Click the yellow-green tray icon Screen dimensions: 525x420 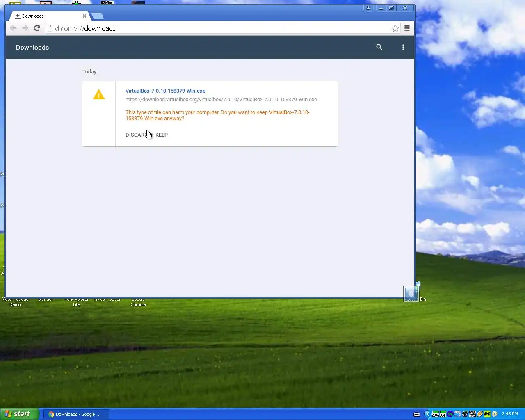click(487, 414)
